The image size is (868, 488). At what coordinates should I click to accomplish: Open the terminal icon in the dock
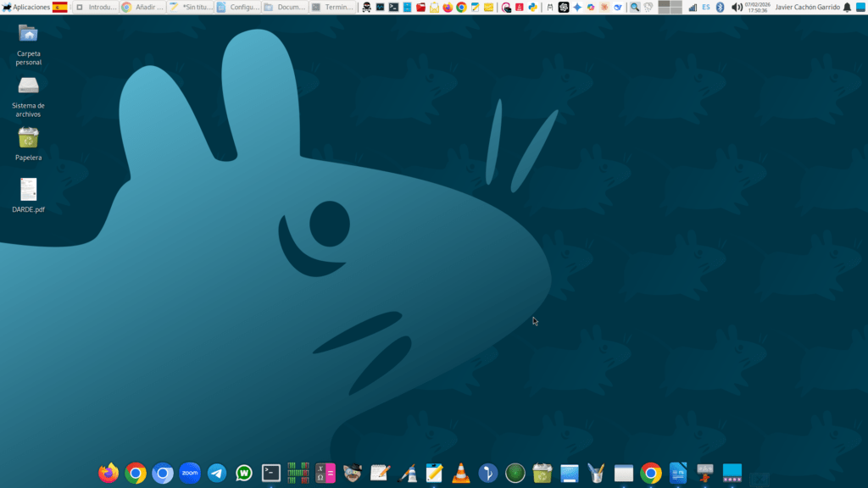(x=271, y=473)
